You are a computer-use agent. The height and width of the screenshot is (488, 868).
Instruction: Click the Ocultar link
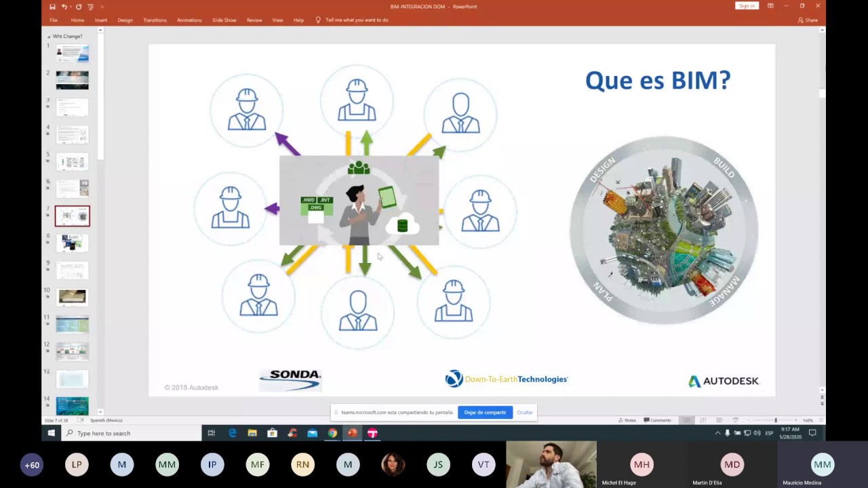(x=525, y=412)
